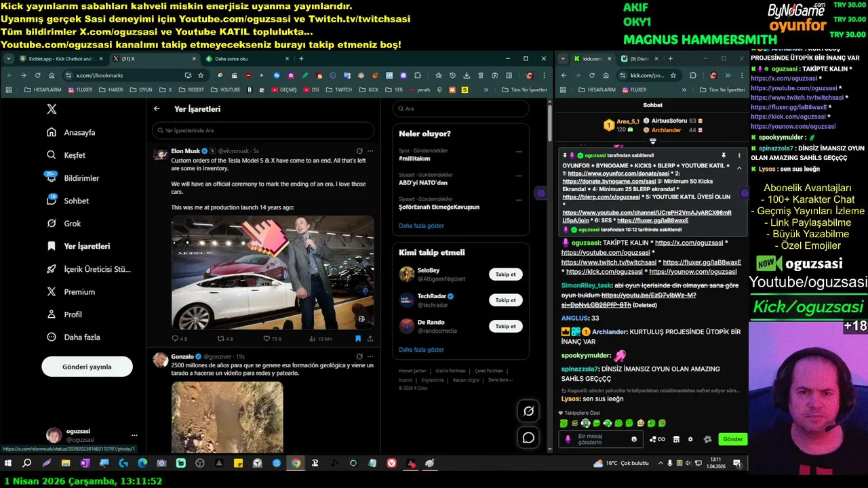Follow TechRadar with Takip et
868x488 pixels.
(x=505, y=300)
